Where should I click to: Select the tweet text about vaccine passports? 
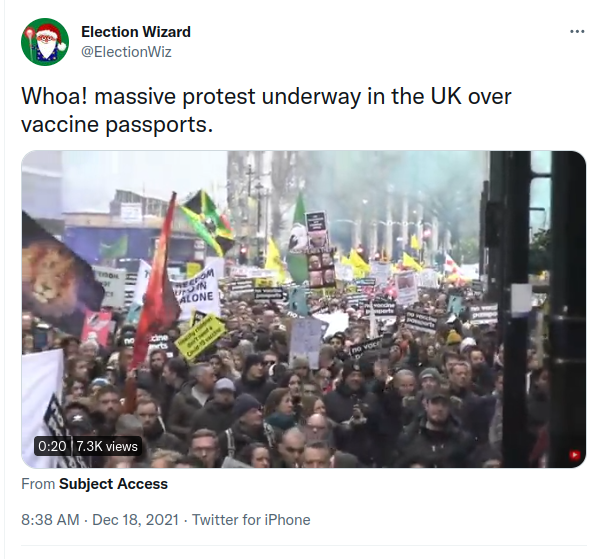[x=266, y=110]
